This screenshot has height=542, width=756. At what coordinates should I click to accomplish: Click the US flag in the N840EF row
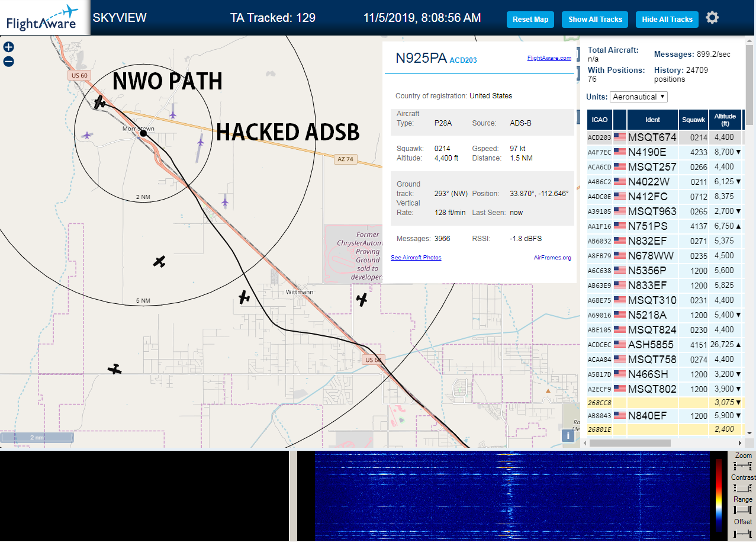click(620, 415)
